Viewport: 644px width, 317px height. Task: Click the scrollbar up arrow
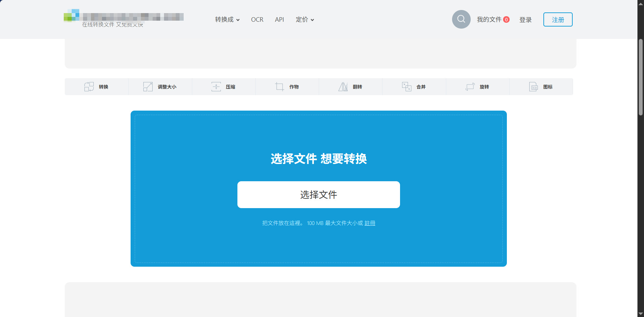[x=641, y=3]
